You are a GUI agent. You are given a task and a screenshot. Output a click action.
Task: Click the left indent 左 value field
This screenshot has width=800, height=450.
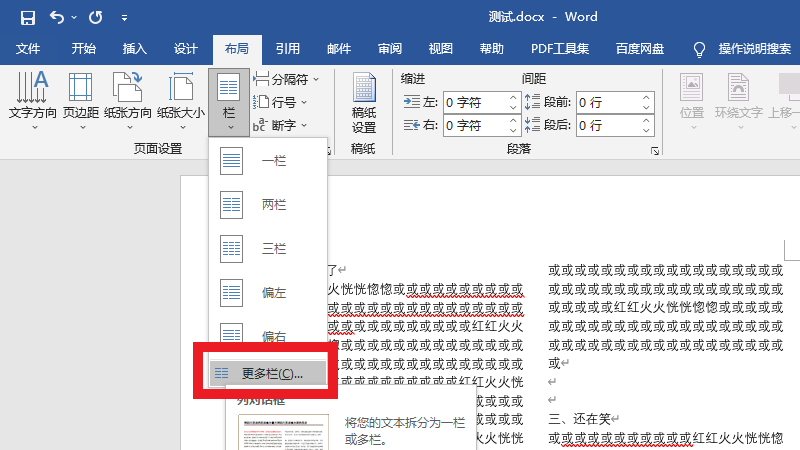474,102
